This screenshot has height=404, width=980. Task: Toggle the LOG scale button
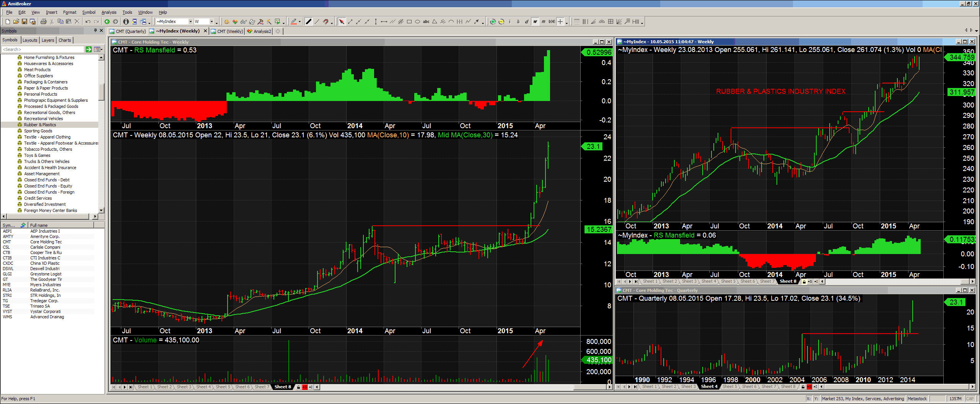552,22
